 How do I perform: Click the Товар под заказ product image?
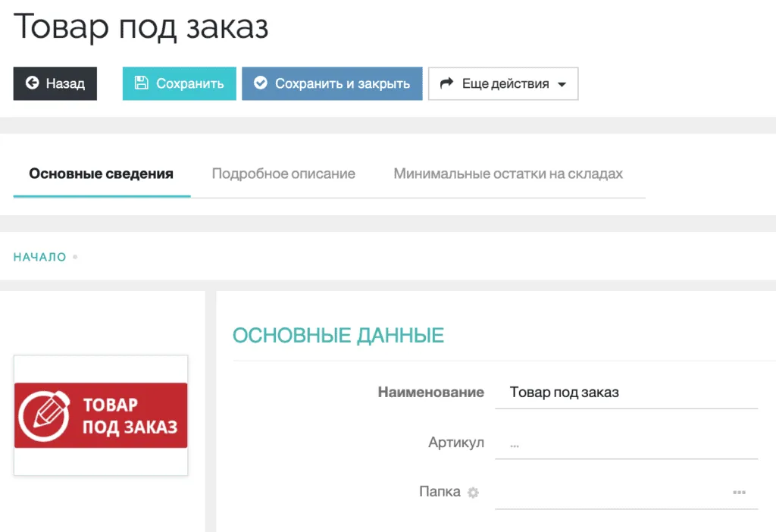click(x=101, y=415)
